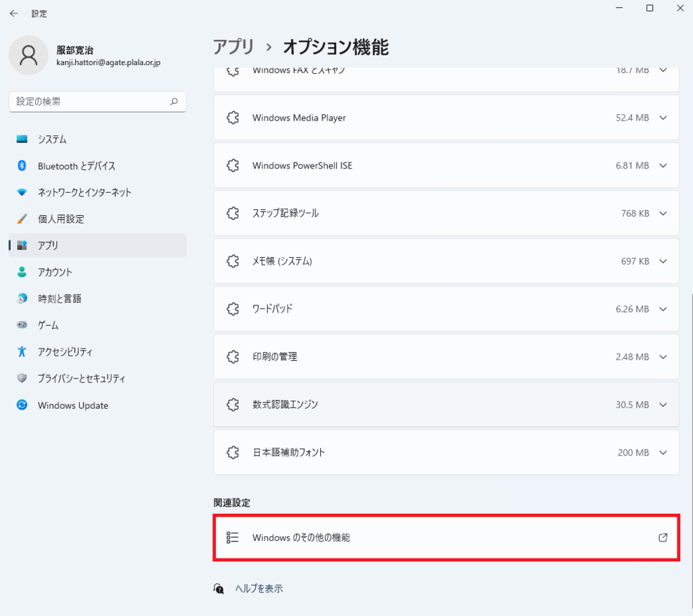Click the ゲーム controller icon
This screenshot has height=616, width=693.
click(22, 325)
